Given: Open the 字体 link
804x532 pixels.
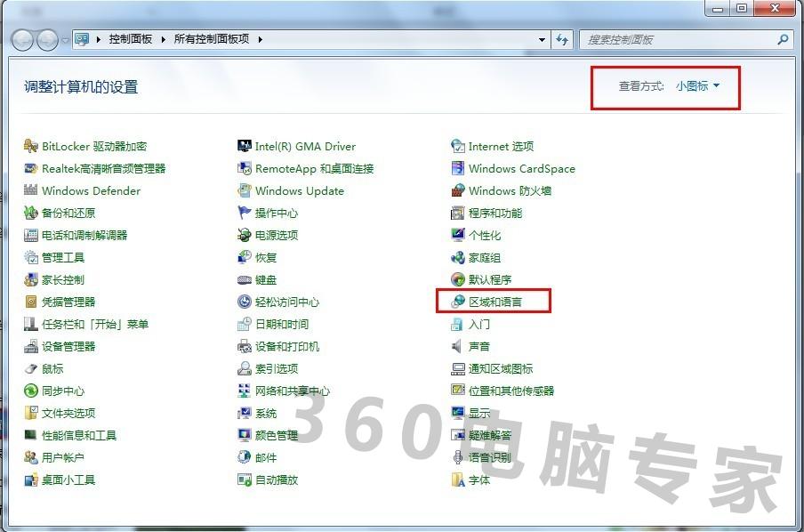Looking at the screenshot, I should 478,480.
